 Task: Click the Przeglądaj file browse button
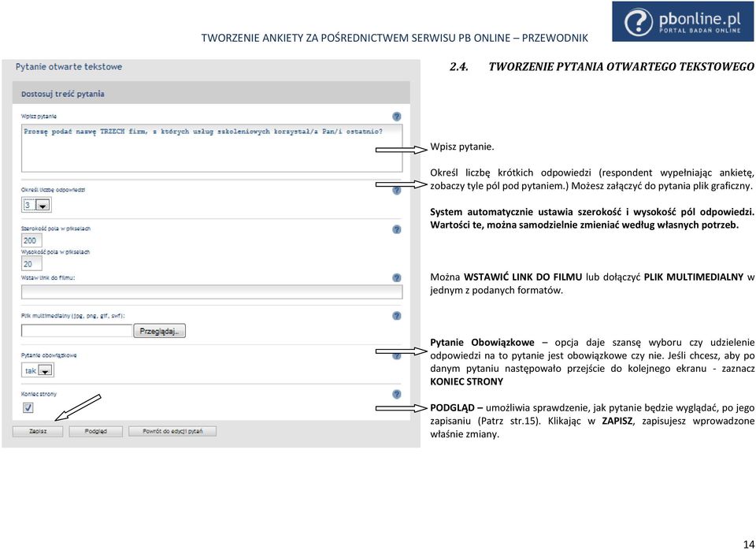[159, 331]
